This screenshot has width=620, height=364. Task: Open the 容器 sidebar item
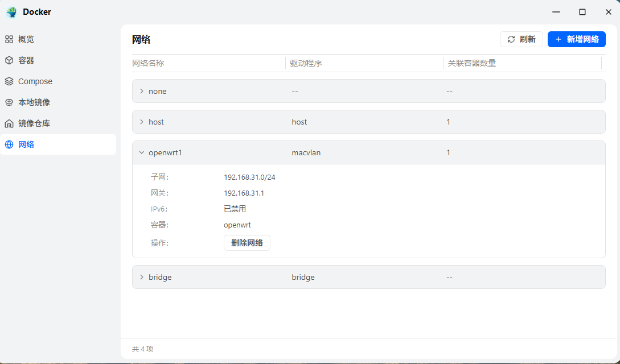tap(58, 60)
